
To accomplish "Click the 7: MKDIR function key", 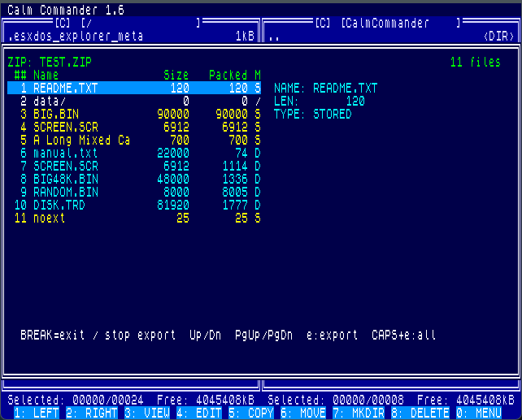I will (x=359, y=413).
